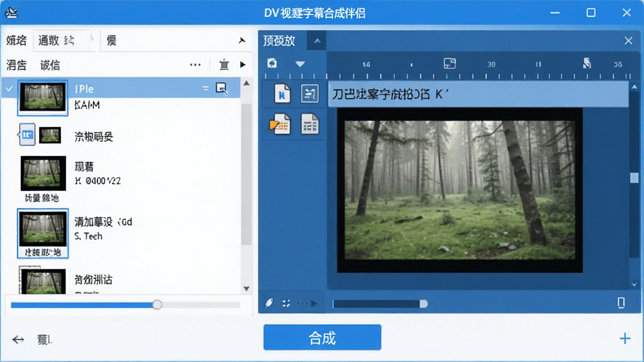This screenshot has width=644, height=362.
Task: Click the equals icon in the IPle row
Action: pos(206,88)
